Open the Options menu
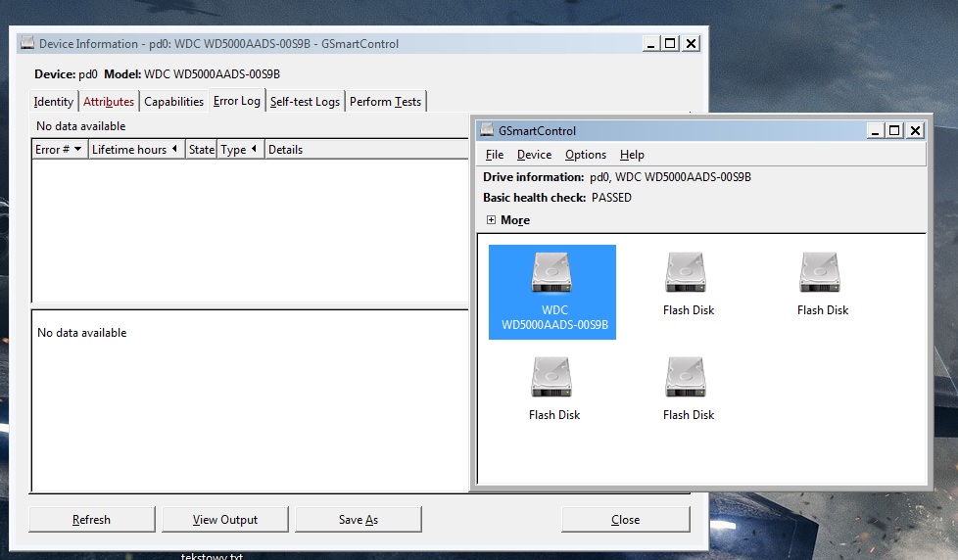The height and width of the screenshot is (560, 958). point(586,155)
